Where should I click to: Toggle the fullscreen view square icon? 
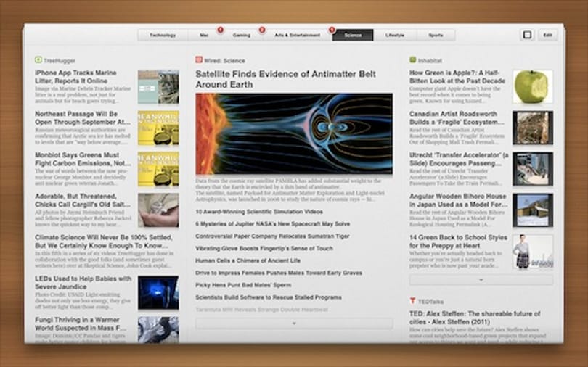(527, 35)
